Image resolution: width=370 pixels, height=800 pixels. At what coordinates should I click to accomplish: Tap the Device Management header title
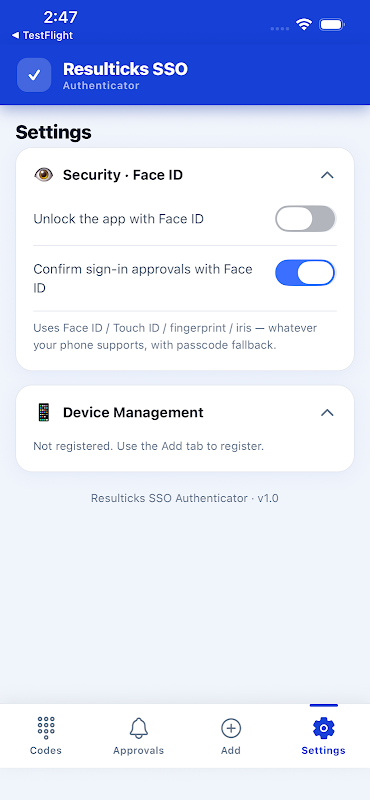(133, 412)
